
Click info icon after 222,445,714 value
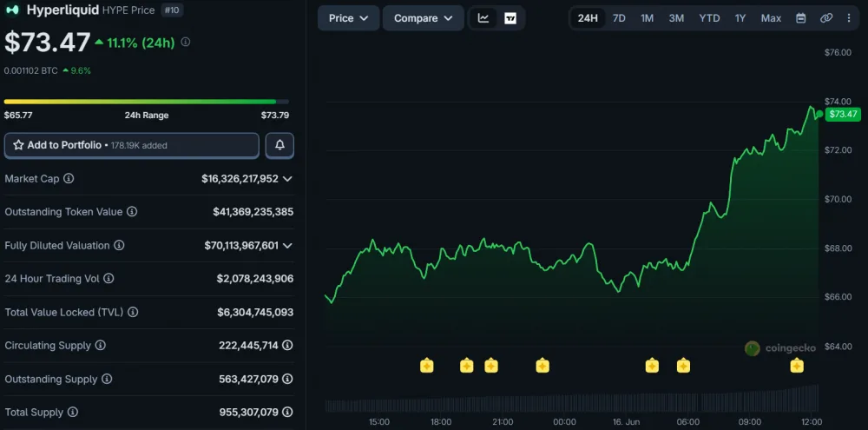click(287, 345)
